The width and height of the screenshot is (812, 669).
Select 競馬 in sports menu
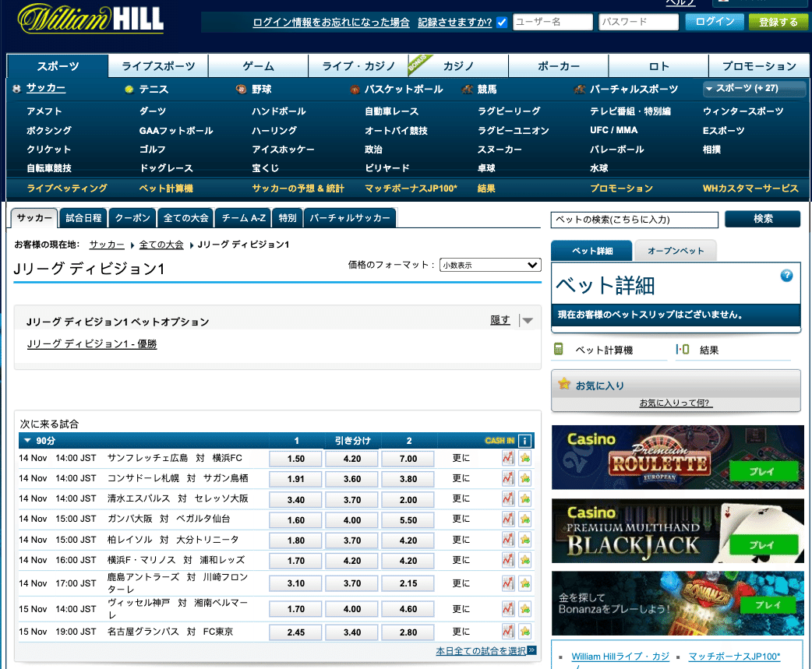(487, 89)
